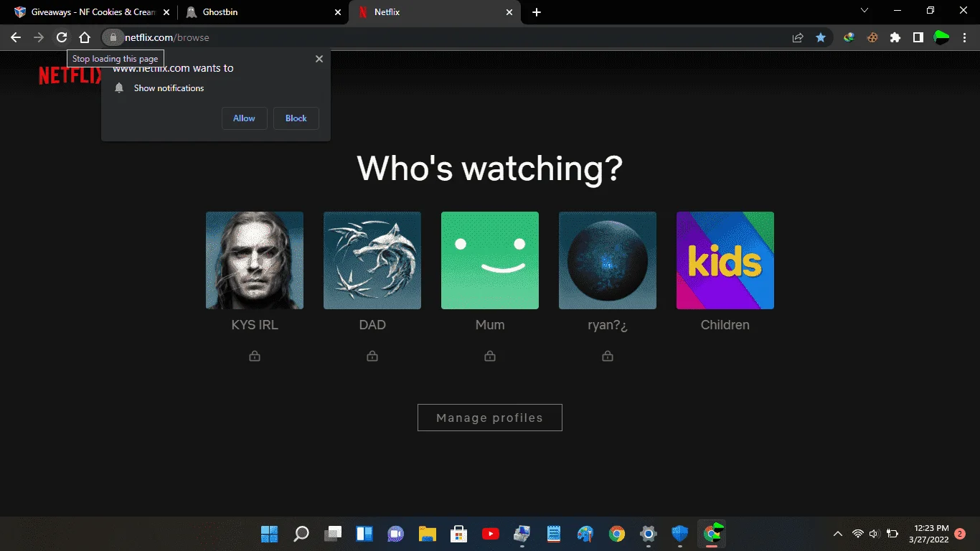Screen dimensions: 980x551
Task: Dismiss the notification permission popup with X
Action: click(x=319, y=59)
